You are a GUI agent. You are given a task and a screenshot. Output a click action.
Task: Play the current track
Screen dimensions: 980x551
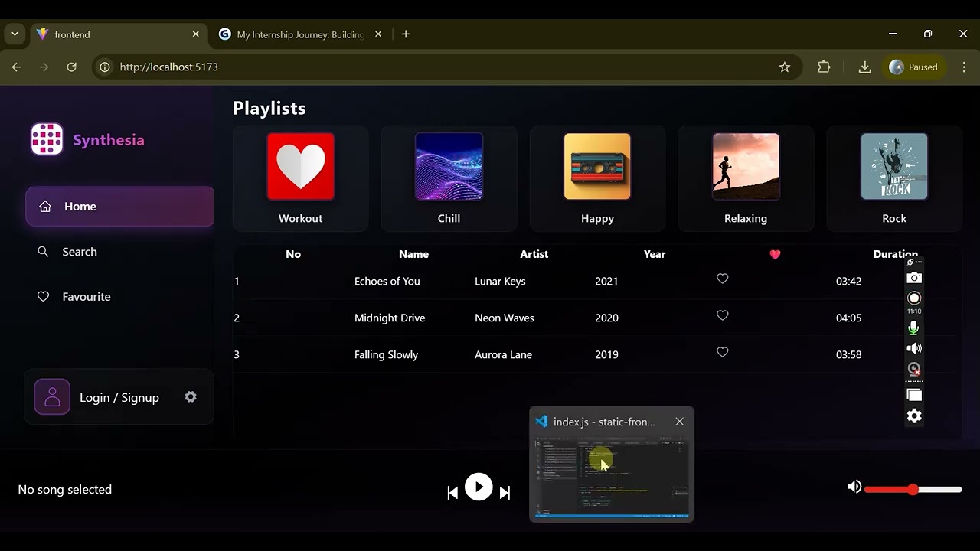click(x=479, y=487)
